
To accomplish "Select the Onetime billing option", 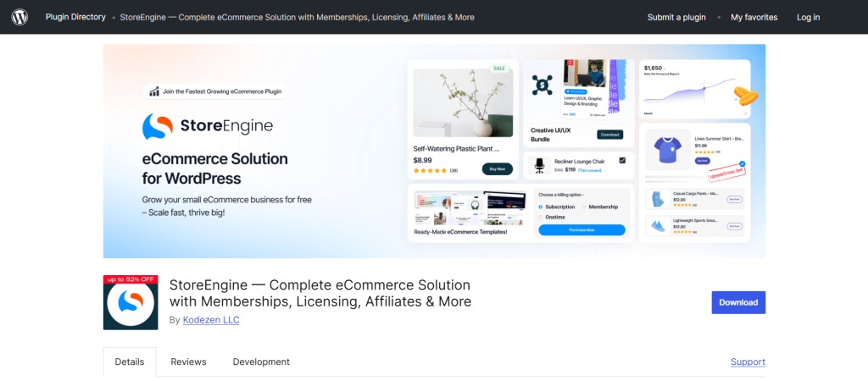I will click(551, 218).
